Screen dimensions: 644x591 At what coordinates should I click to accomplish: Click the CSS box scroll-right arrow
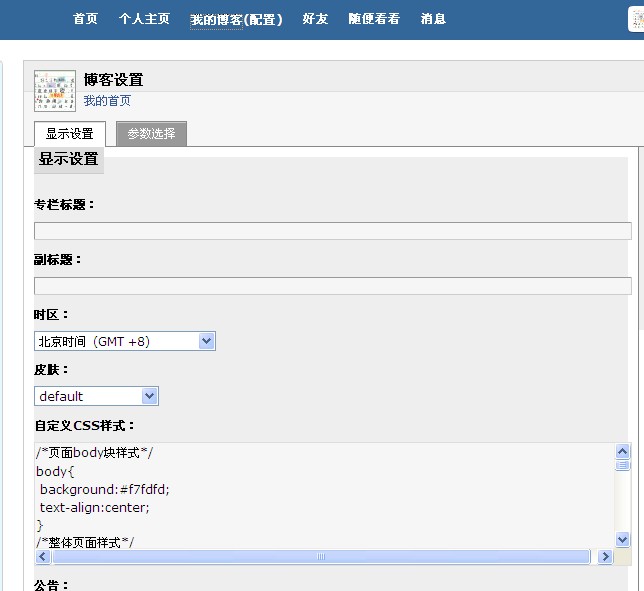pos(605,557)
